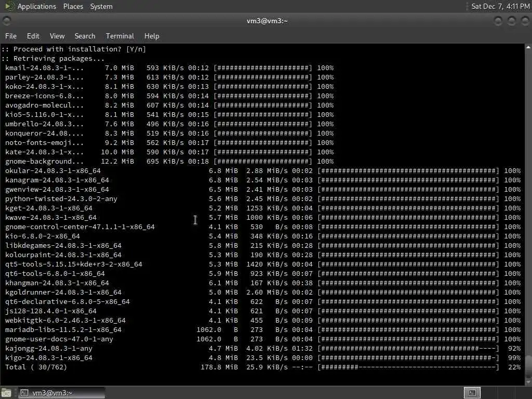
Task: Click kgoldrunner-24.08.3-1-x86_64 text
Action: click(x=63, y=292)
